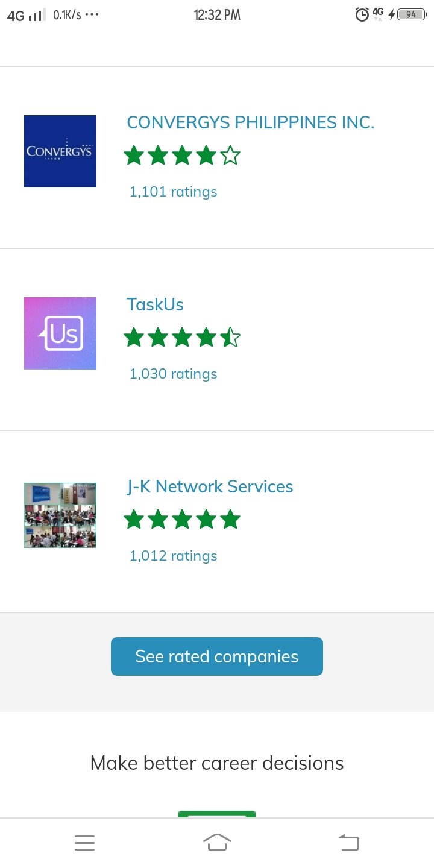Tap the green element below the career headline
Screen dimensions: 434x868
point(217,813)
